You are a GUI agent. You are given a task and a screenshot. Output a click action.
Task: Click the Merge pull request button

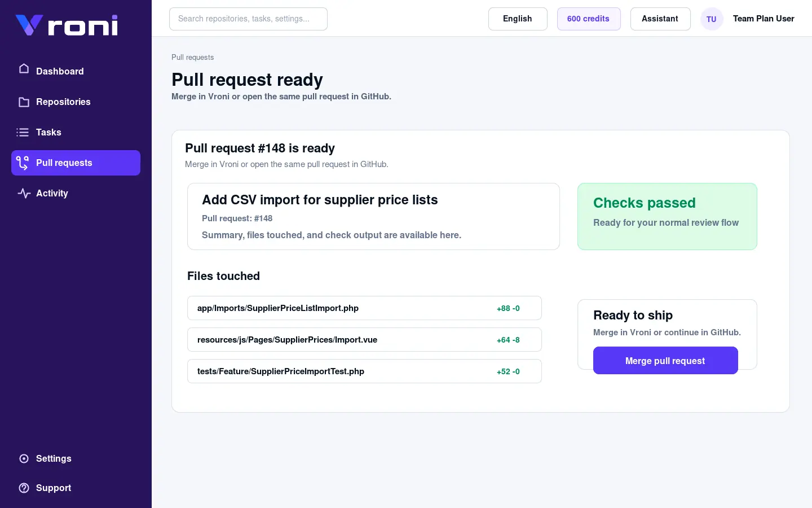665,360
